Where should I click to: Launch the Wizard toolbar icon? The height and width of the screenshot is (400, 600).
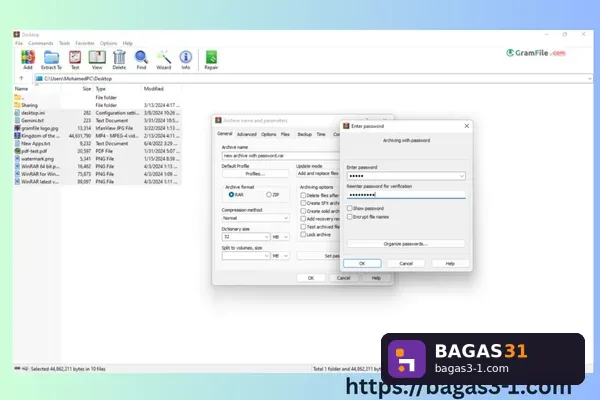coord(163,60)
